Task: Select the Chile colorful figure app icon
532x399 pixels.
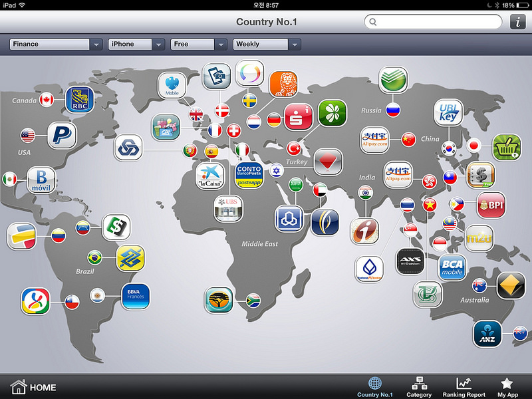Action: 35,301
